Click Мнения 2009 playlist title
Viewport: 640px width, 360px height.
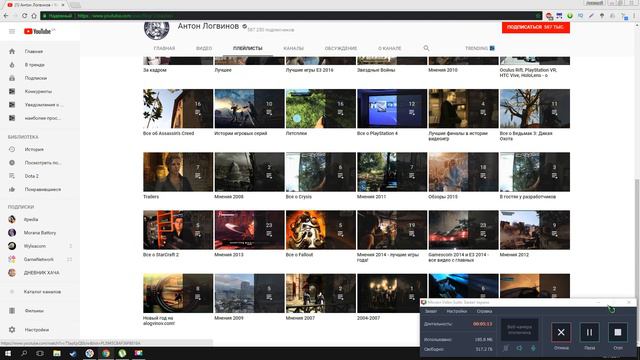pyautogui.click(x=229, y=318)
